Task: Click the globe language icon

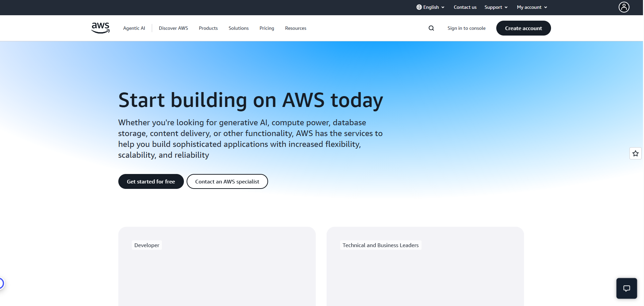Action: [x=419, y=7]
